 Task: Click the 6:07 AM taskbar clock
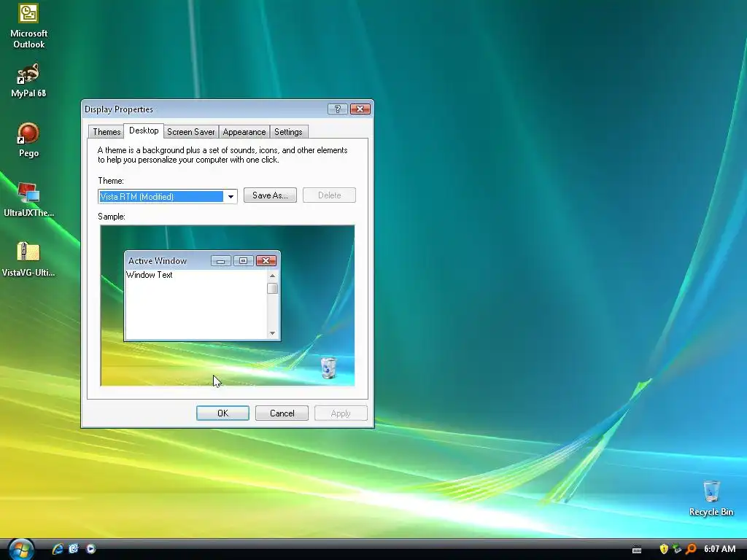point(719,549)
